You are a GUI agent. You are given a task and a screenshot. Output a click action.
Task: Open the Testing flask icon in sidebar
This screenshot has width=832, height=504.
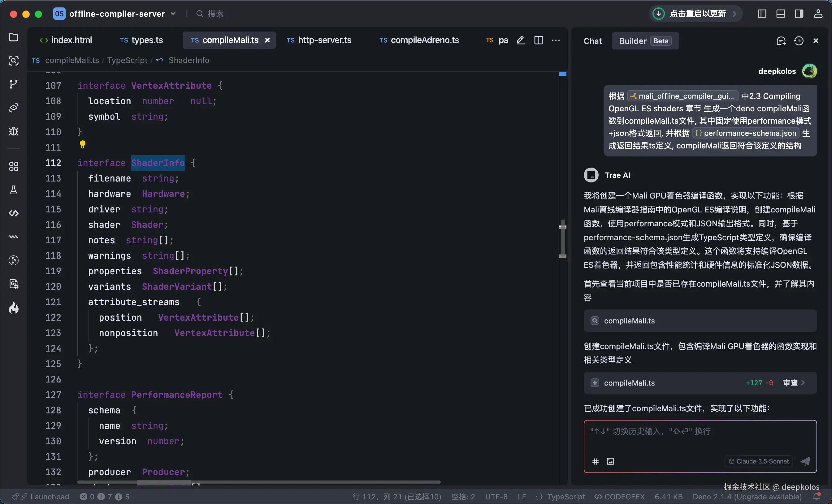coord(14,190)
